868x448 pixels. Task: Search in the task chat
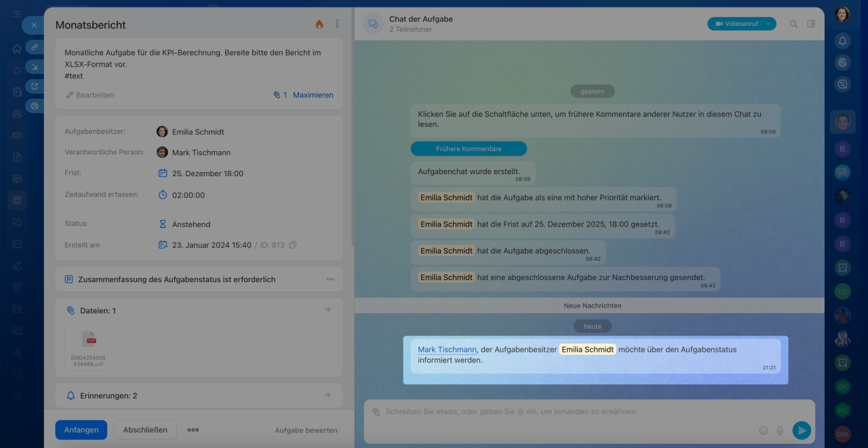click(793, 24)
